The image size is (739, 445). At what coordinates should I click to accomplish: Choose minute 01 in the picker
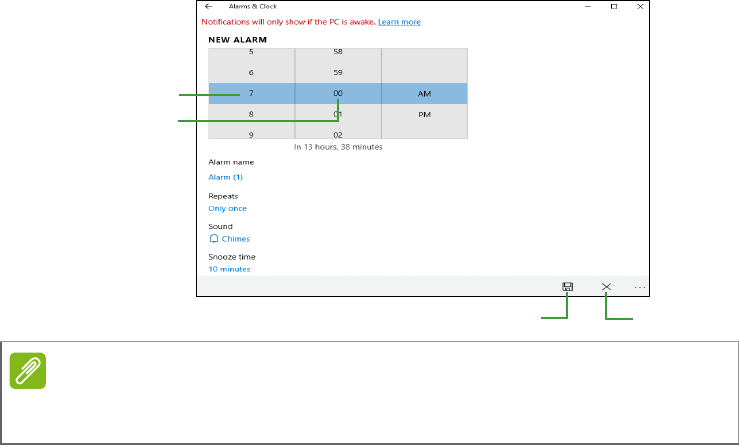[338, 114]
